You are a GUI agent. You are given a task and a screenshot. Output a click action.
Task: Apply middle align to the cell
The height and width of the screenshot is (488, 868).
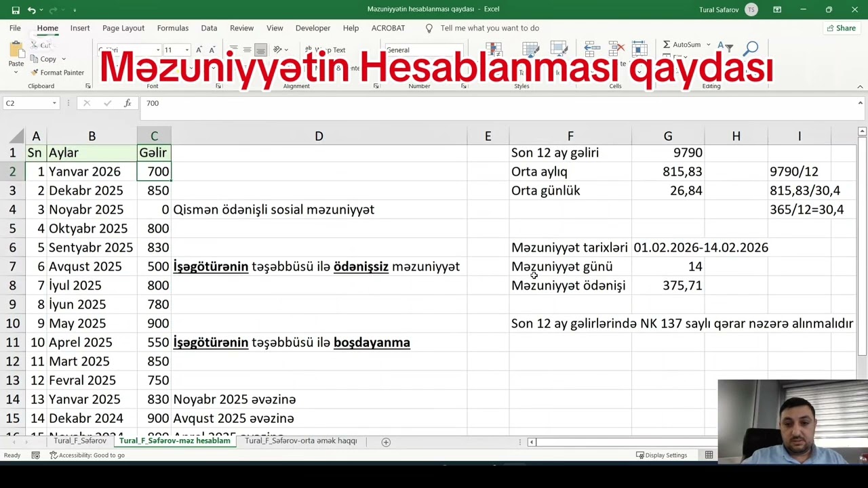coord(247,50)
